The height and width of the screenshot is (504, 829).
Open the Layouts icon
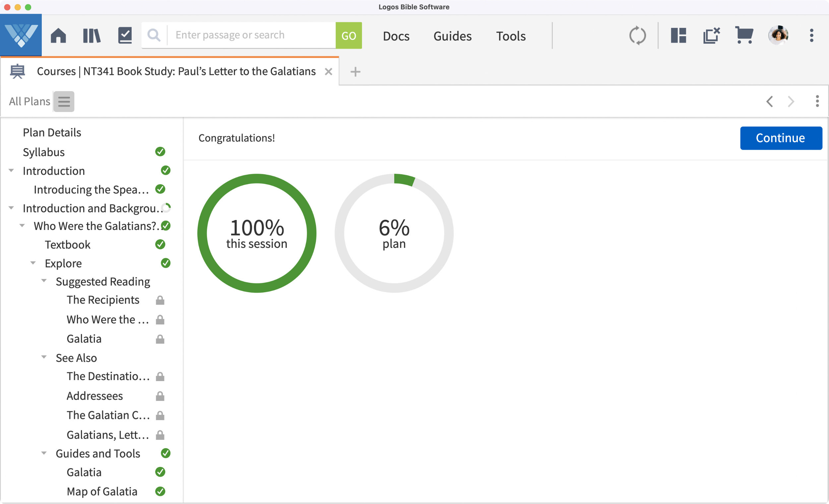pos(678,35)
